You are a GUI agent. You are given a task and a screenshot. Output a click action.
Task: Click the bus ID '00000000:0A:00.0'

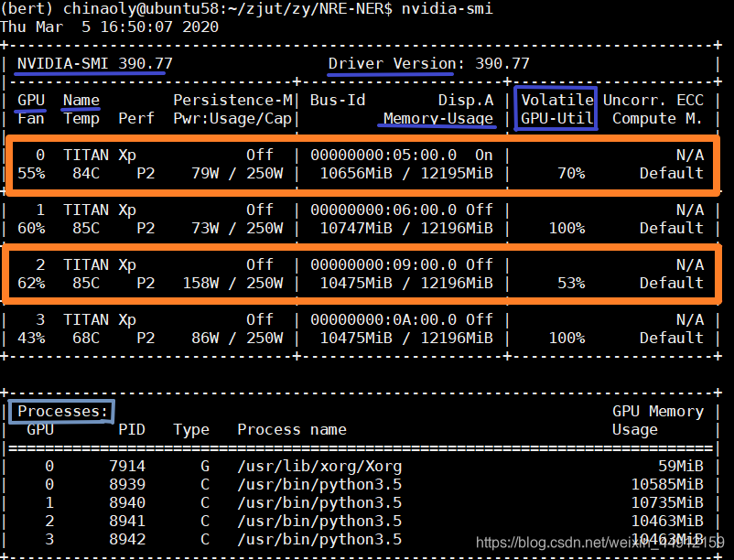coord(383,319)
